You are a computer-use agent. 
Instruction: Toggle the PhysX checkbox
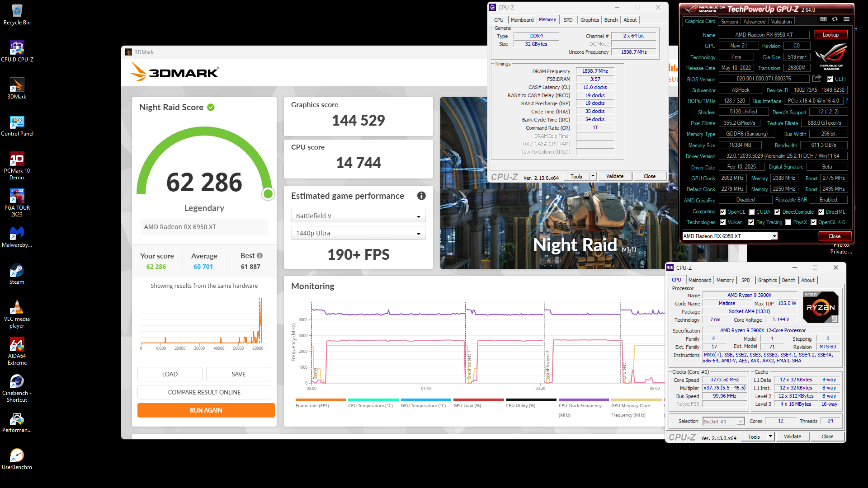pos(788,222)
